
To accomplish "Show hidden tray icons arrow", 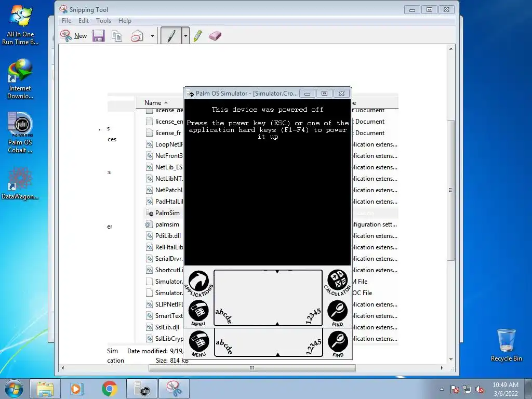I will tap(442, 389).
